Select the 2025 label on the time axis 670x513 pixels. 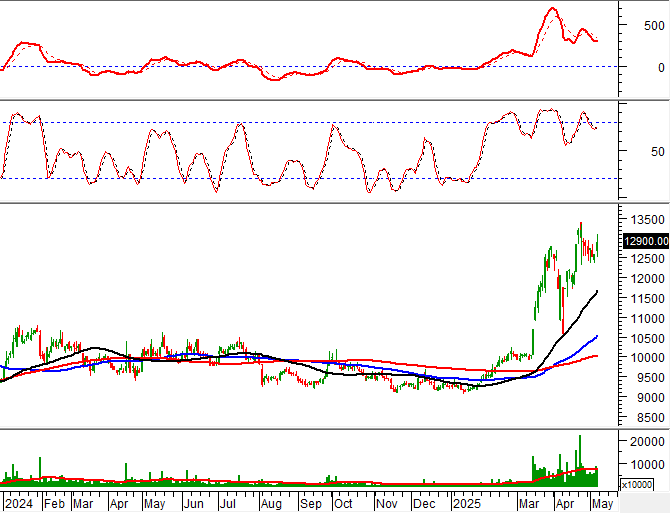[467, 504]
